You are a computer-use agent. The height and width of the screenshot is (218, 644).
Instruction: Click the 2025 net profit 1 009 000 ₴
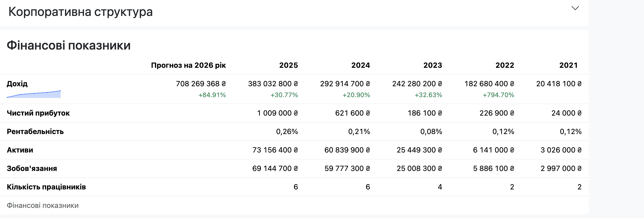point(278,113)
